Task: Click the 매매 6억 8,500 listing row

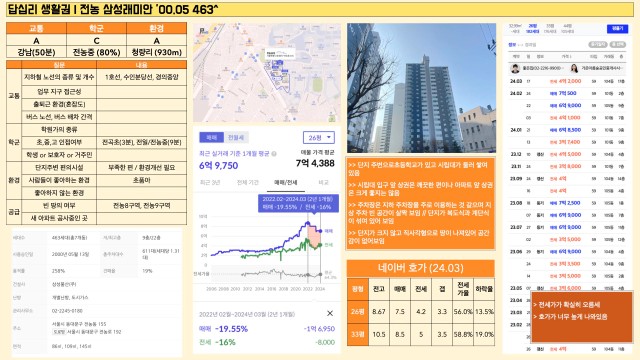Action: pyautogui.click(x=568, y=130)
